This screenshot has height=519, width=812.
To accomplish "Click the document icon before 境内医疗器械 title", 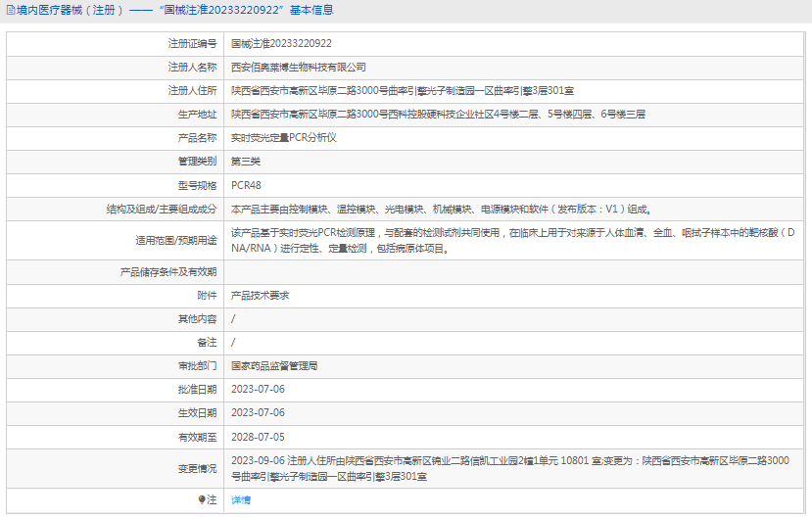I will [x=11, y=11].
